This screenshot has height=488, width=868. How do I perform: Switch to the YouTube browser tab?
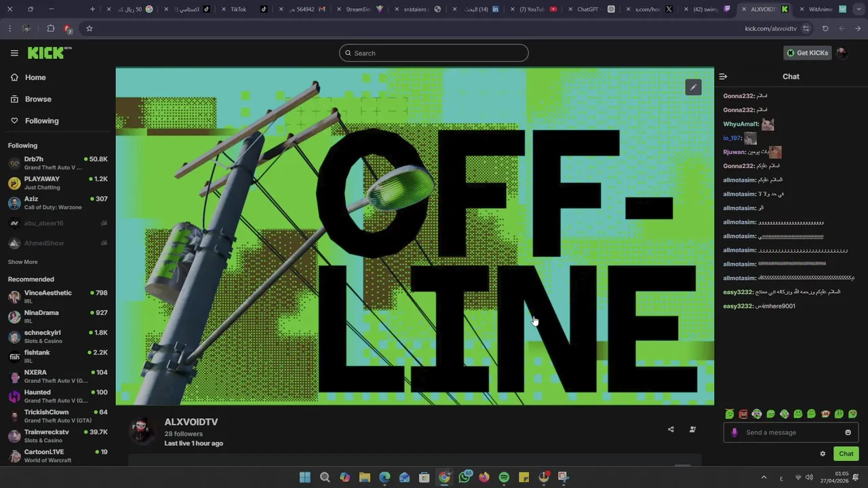[535, 9]
